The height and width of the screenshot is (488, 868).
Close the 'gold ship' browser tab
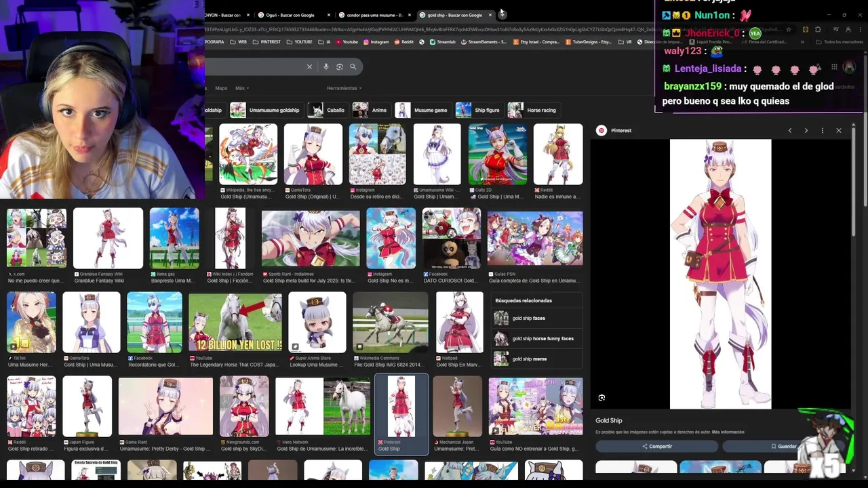tap(490, 15)
